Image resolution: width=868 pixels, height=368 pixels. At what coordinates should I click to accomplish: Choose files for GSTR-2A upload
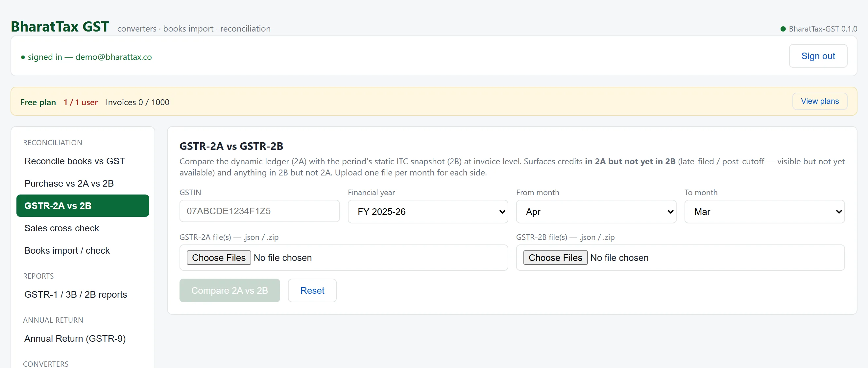point(219,258)
